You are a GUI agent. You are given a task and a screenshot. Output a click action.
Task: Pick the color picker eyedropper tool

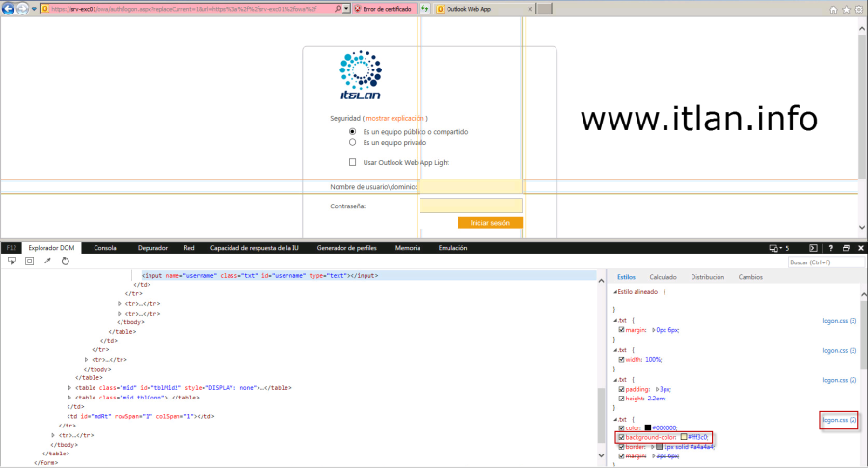[x=47, y=261]
